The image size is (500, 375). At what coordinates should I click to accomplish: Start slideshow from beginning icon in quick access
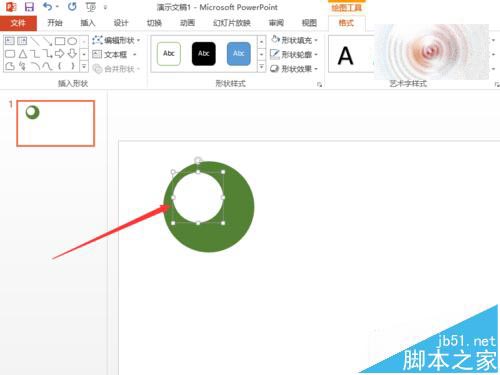pos(90,7)
